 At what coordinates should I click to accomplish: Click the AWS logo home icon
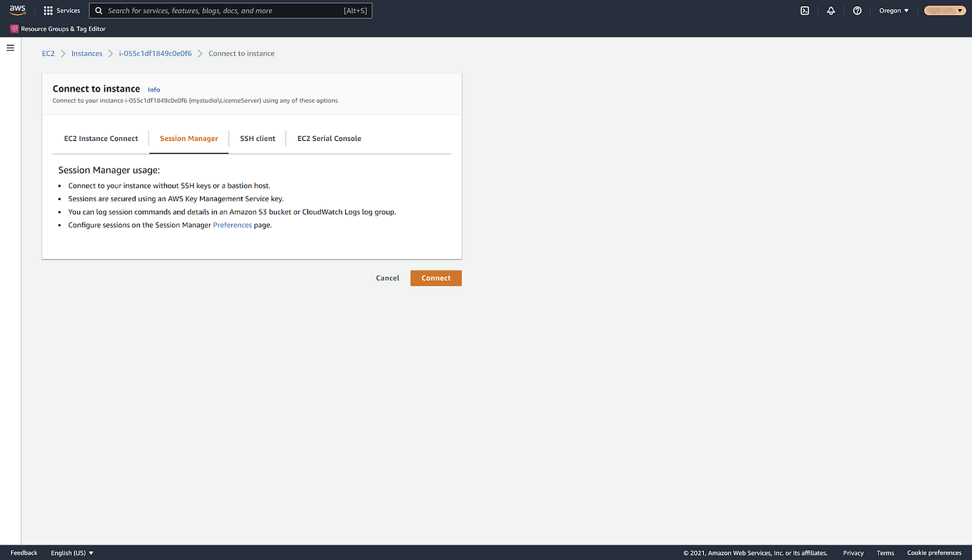coord(17,10)
